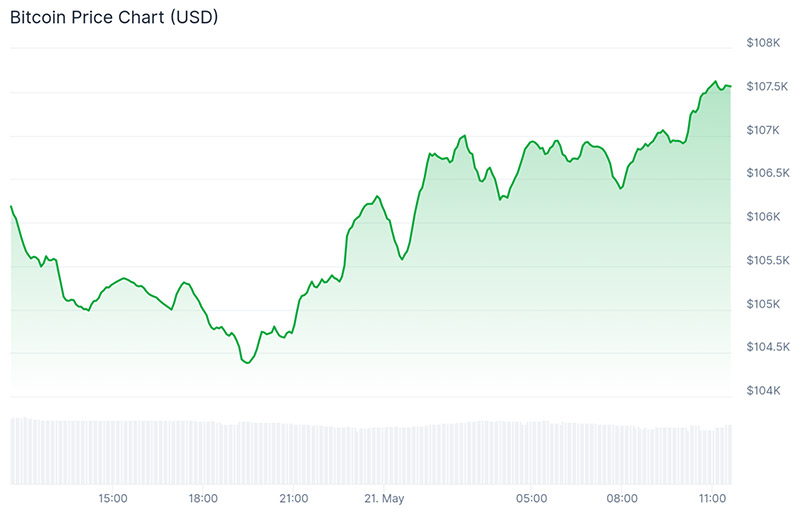This screenshot has width=800, height=521.
Task: Select the $105K price axis label
Action: tap(763, 304)
